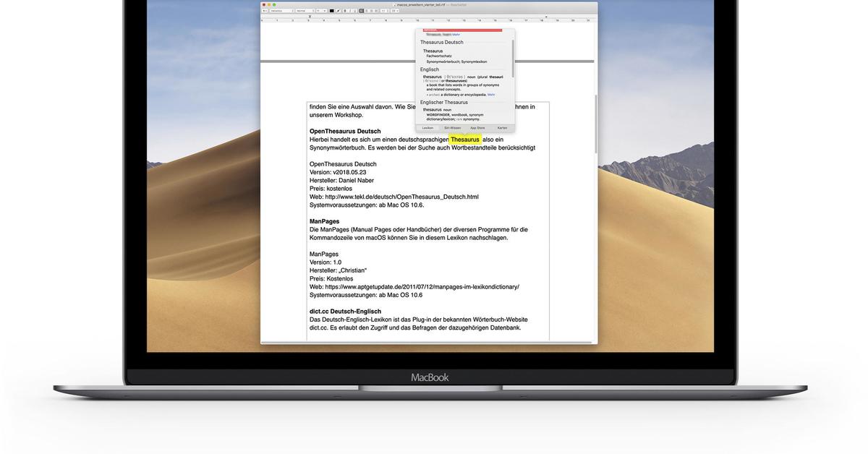Click the dict.cc Deutsch-Englisch bold heading
Viewport: 868px width, 454px height.
(345, 312)
